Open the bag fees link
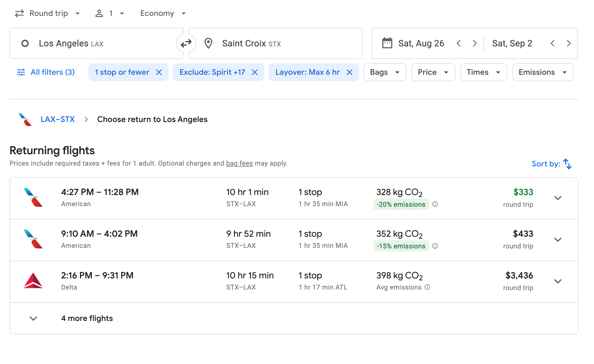Screen dimensions: 594x364 click(x=239, y=163)
